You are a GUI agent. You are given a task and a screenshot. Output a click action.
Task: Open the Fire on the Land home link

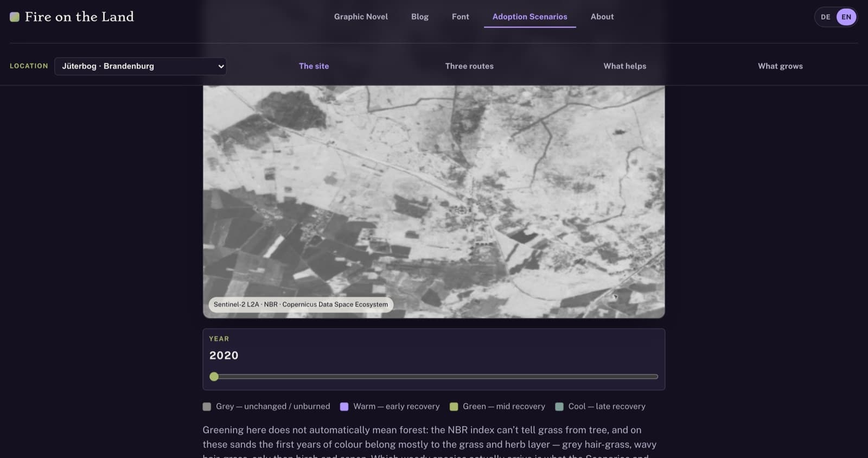pos(72,17)
